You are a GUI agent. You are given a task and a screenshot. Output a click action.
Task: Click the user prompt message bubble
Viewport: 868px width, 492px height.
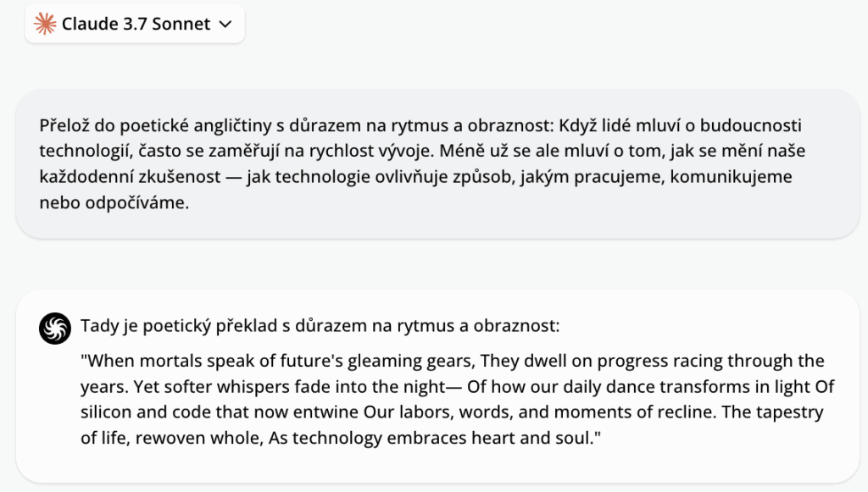tap(437, 163)
